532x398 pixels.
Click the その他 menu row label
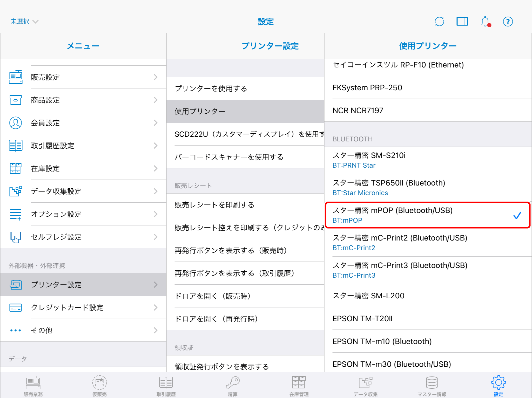(x=42, y=330)
